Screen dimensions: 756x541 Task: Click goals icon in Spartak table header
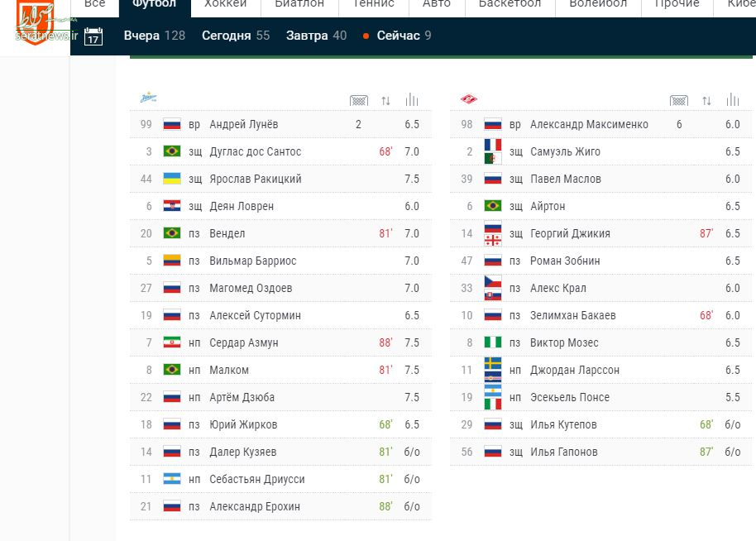pos(678,100)
